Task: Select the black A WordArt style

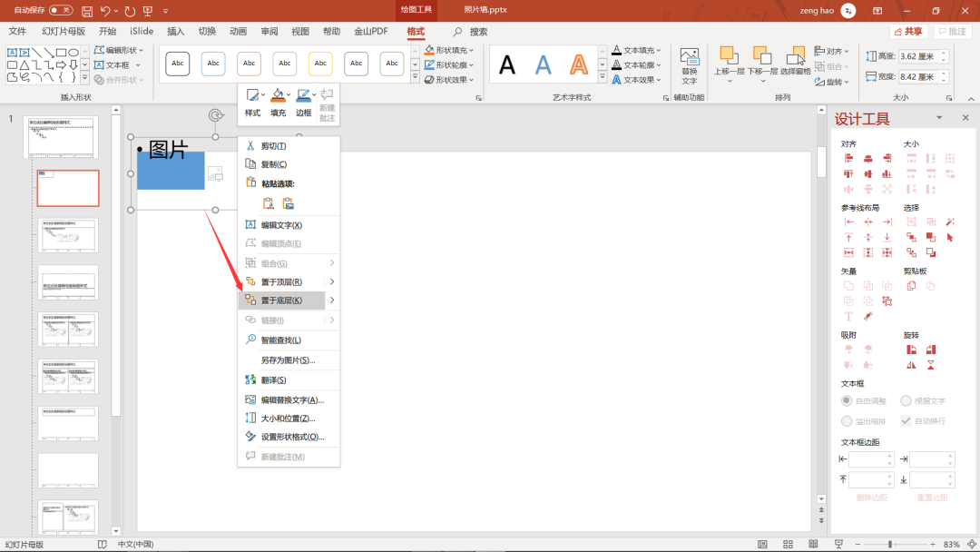Action: pyautogui.click(x=507, y=64)
